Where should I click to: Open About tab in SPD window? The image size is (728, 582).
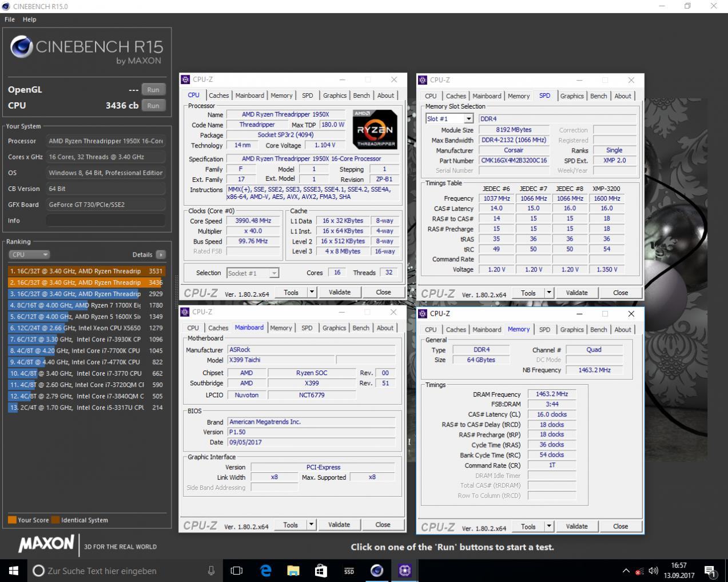(623, 96)
